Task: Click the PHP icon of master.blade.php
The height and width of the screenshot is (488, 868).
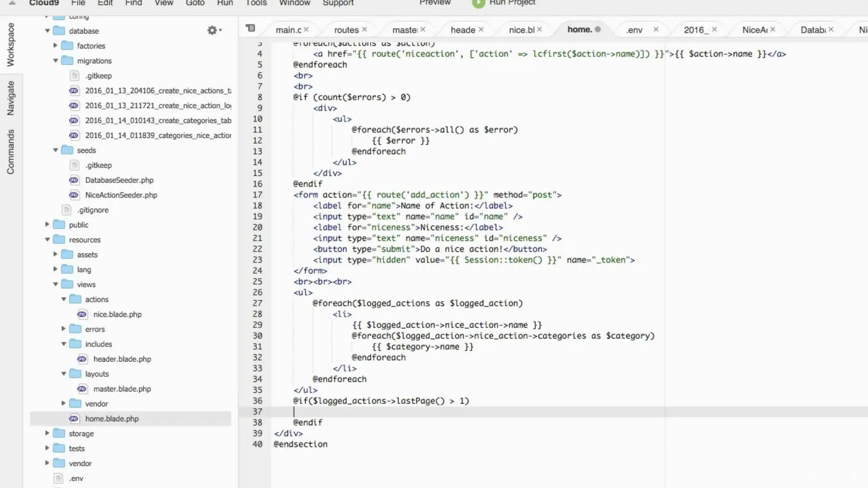Action: (x=82, y=389)
